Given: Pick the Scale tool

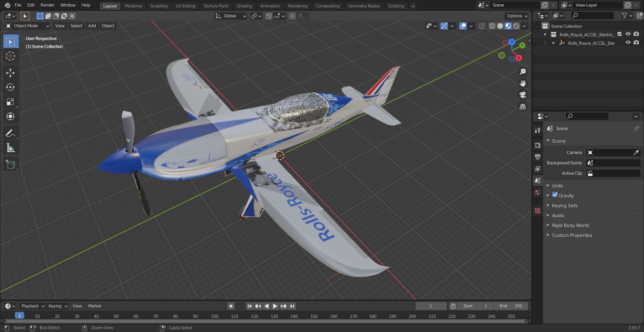Looking at the screenshot, I should coord(10,102).
